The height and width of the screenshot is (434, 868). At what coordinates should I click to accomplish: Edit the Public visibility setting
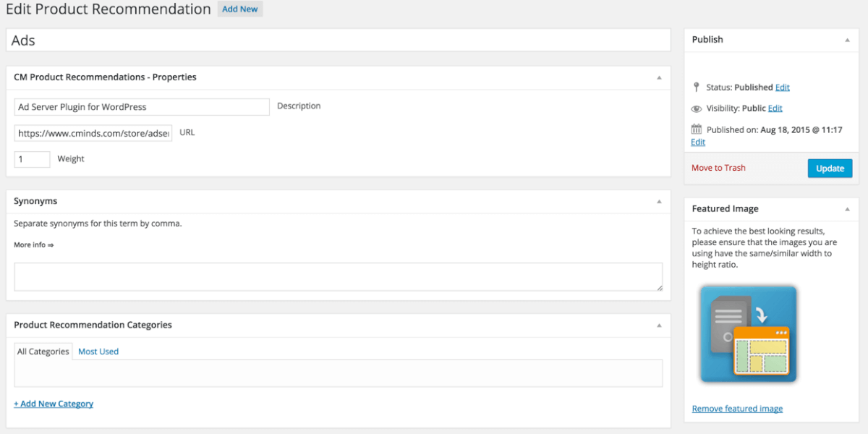click(x=775, y=109)
